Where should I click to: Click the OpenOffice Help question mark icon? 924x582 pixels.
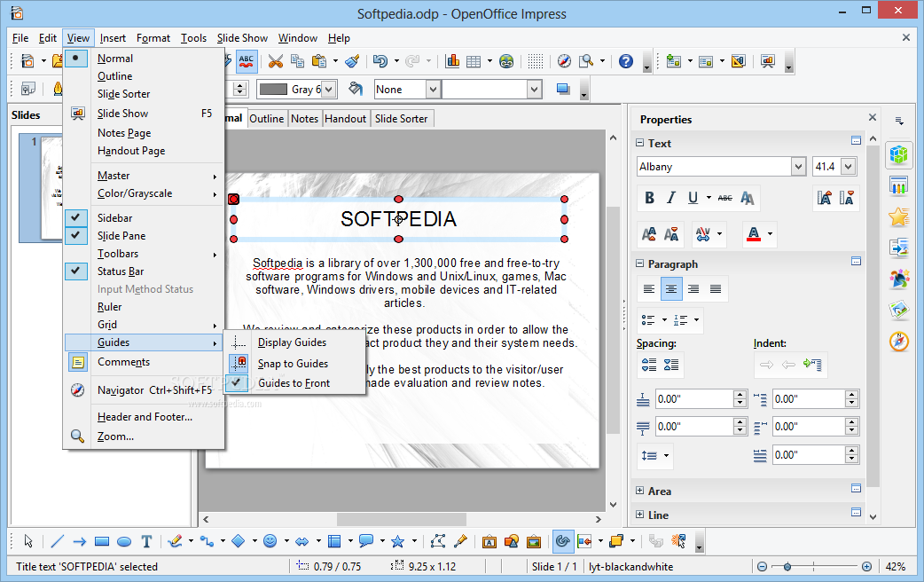[626, 61]
